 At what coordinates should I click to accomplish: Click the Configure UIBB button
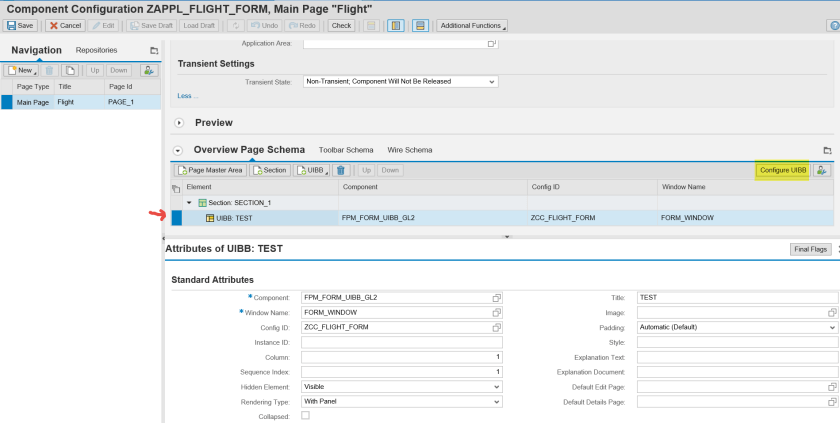tap(782, 170)
